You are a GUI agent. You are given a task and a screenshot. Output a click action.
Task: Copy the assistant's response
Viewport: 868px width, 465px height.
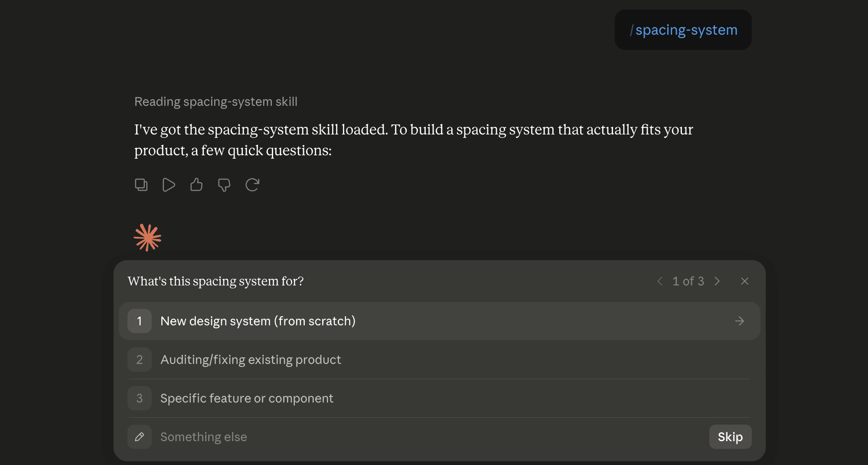[141, 185]
